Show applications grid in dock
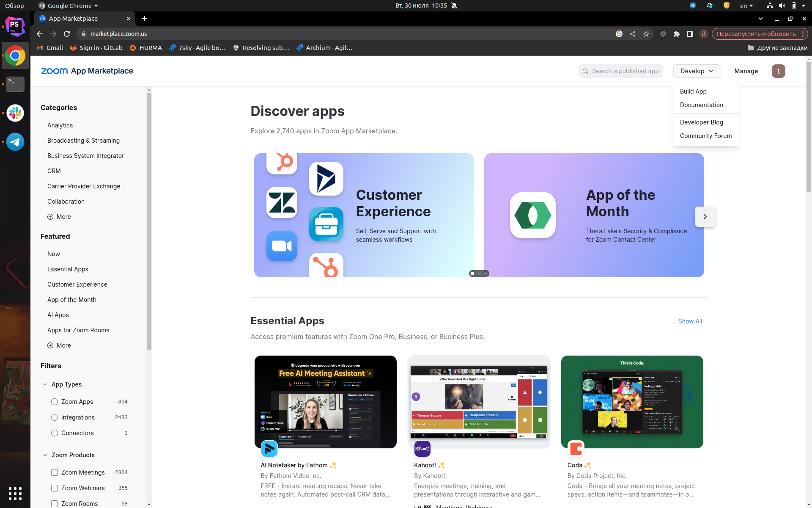The width and height of the screenshot is (812, 508). click(x=15, y=493)
